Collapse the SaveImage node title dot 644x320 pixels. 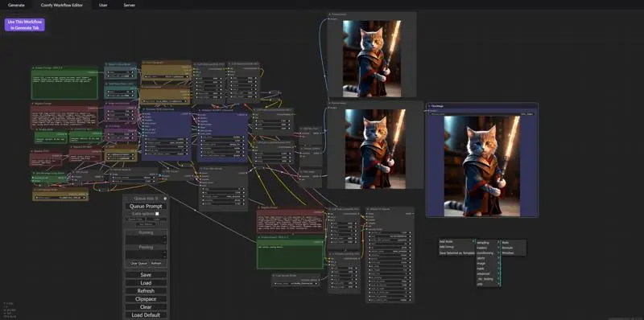[x=429, y=106]
